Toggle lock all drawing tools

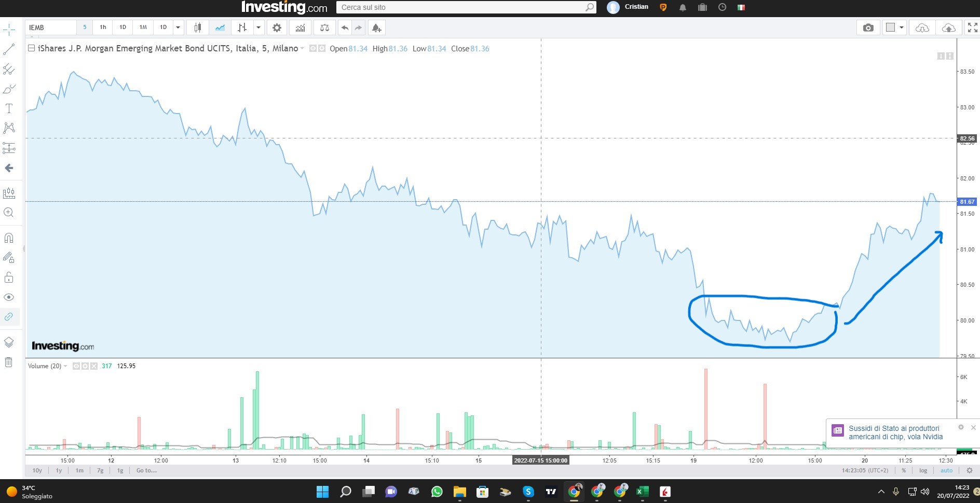pyautogui.click(x=9, y=277)
